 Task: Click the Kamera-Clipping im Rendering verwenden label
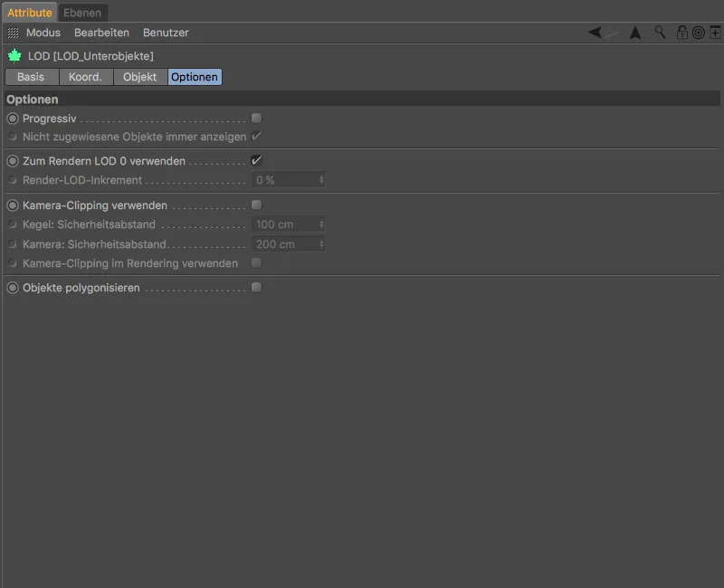click(130, 263)
